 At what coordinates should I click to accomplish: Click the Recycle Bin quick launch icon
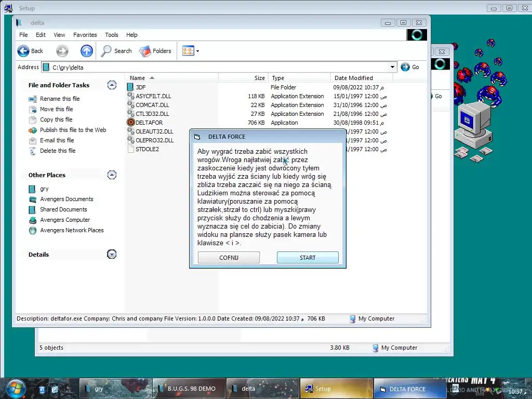point(42,390)
